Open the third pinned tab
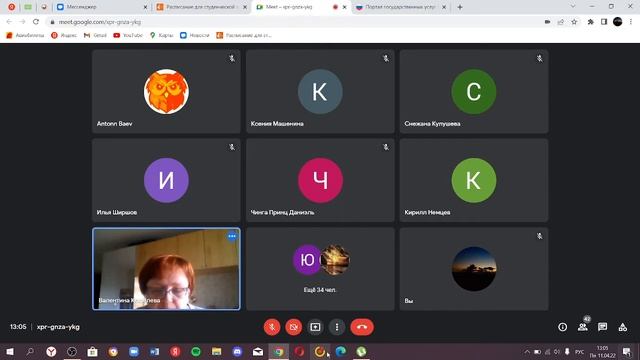The height and width of the screenshot is (360, 640). [x=44, y=7]
